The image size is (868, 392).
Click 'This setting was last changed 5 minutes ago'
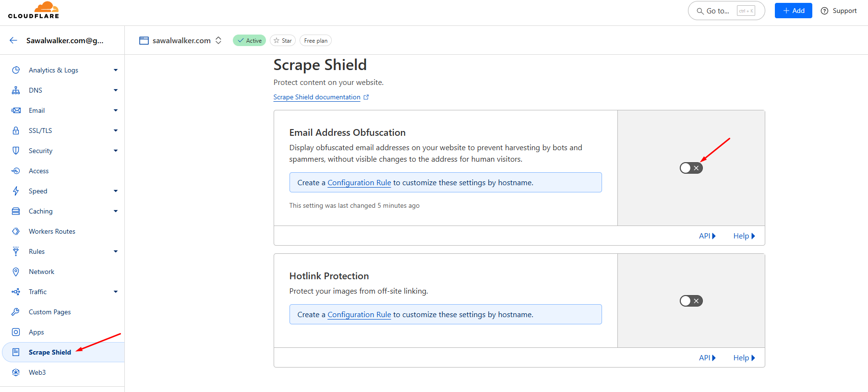pos(354,205)
